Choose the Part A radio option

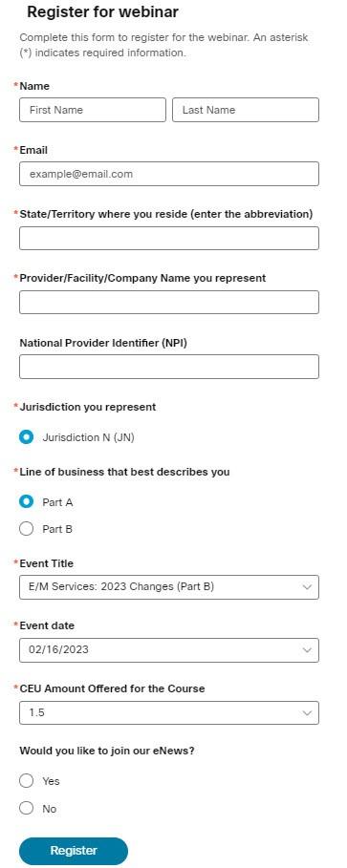point(26,502)
